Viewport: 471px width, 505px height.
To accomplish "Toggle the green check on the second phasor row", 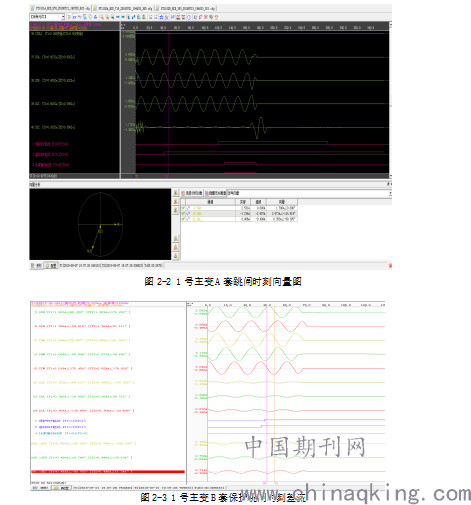I will coord(183,213).
